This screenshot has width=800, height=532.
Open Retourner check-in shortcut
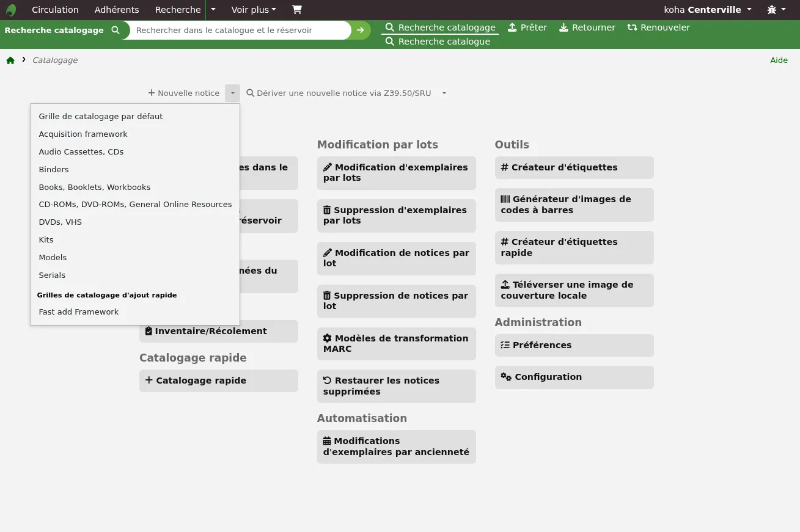587,27
